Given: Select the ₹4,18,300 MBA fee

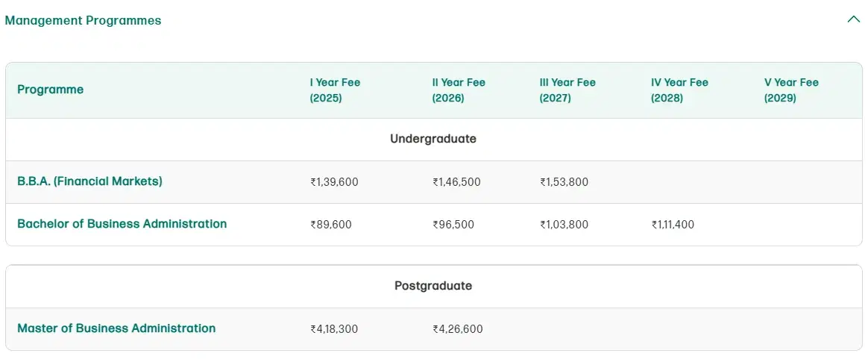Looking at the screenshot, I should [x=334, y=329].
